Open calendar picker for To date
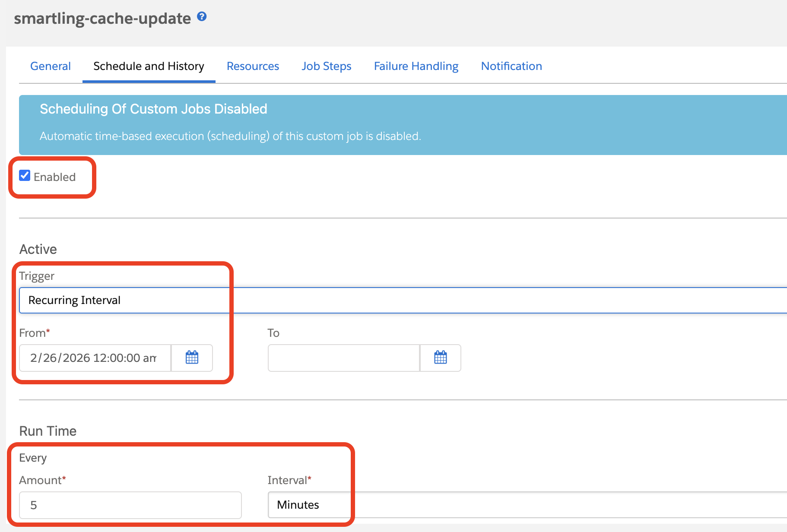 click(440, 358)
